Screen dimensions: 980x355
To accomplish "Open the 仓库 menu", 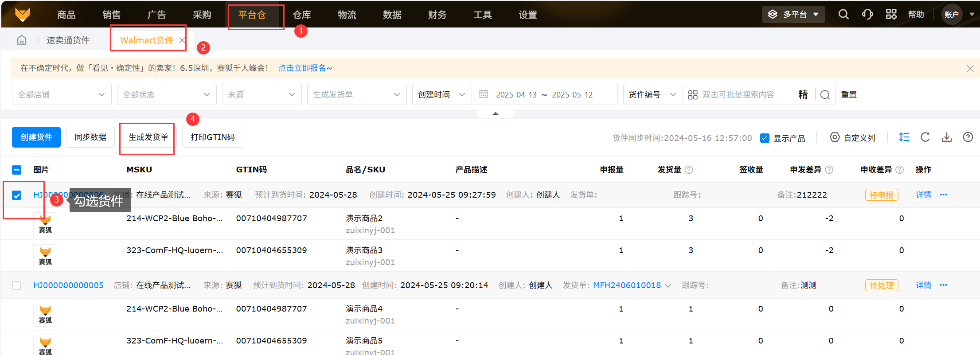I will 302,15.
